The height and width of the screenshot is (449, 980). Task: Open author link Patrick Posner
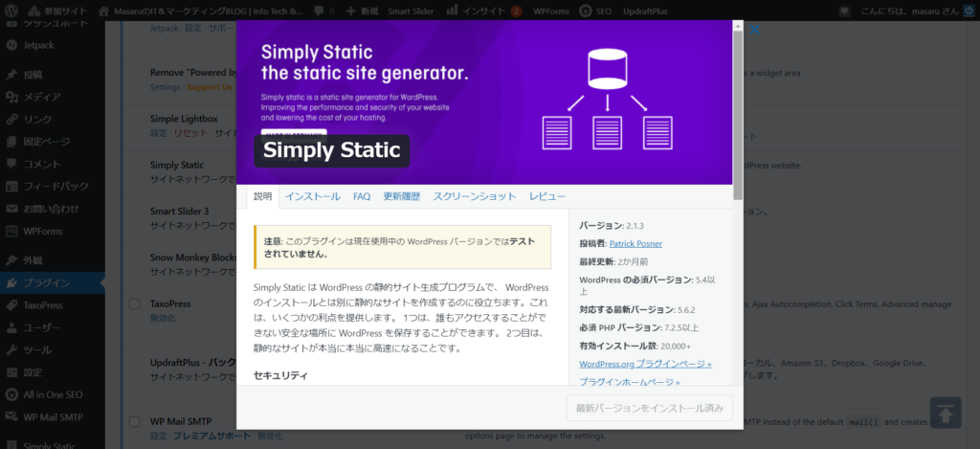(x=635, y=243)
